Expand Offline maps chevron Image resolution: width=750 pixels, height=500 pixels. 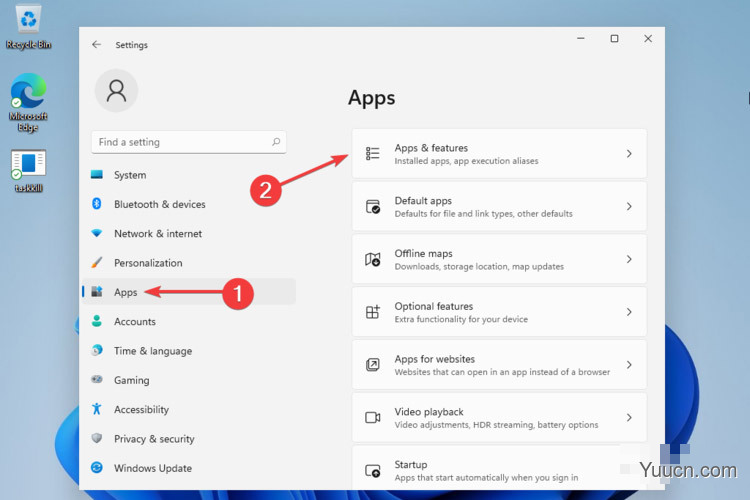[629, 259]
